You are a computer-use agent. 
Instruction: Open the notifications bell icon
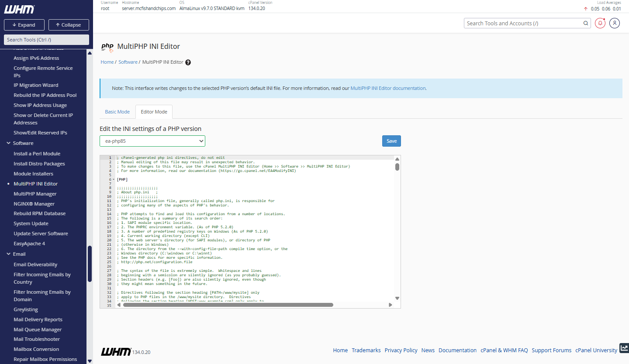pyautogui.click(x=600, y=23)
